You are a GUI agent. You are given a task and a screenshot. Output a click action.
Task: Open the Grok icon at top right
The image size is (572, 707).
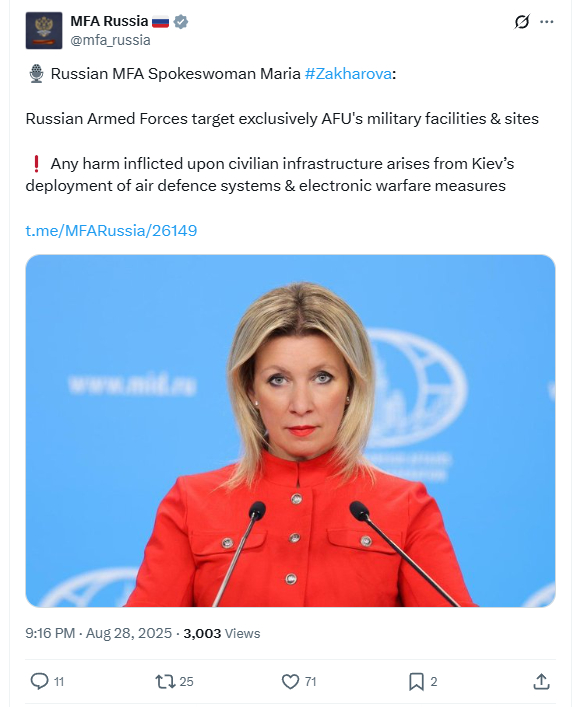[522, 21]
